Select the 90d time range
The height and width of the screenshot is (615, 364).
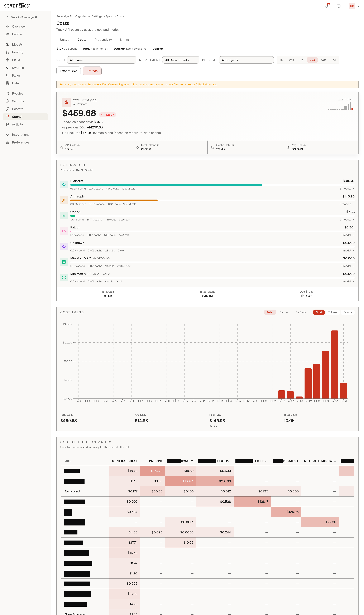pos(324,60)
